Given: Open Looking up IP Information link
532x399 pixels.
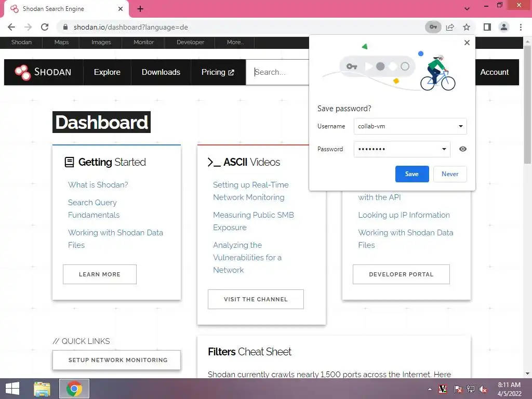Looking at the screenshot, I should tap(404, 215).
